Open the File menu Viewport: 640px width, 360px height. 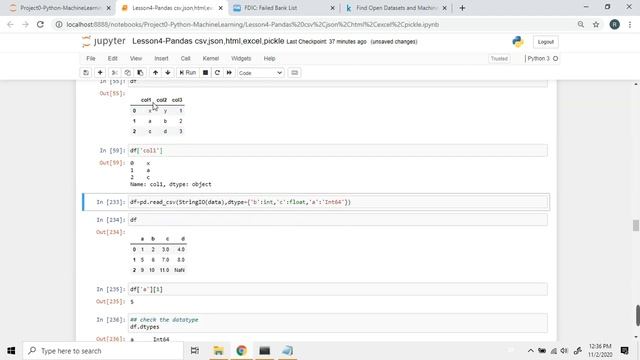click(91, 58)
